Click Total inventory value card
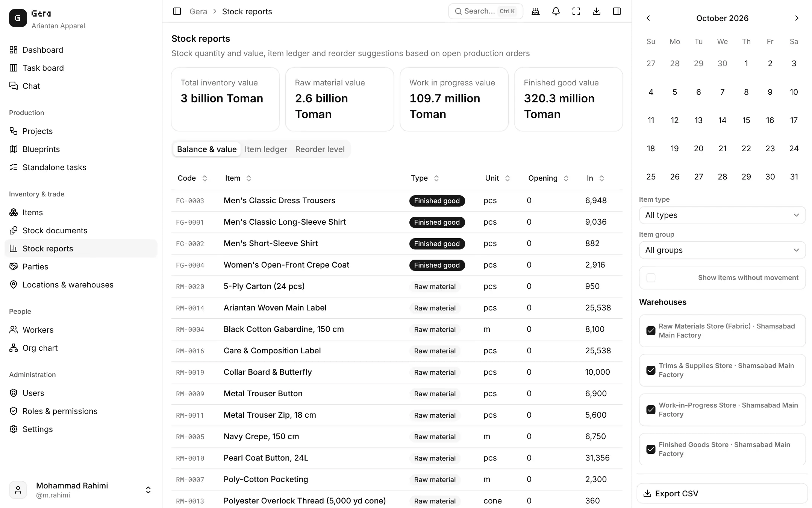Image resolution: width=812 pixels, height=508 pixels. 225,99
